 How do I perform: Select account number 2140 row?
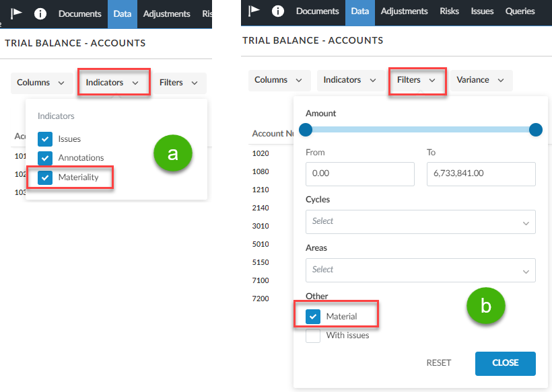coord(261,208)
